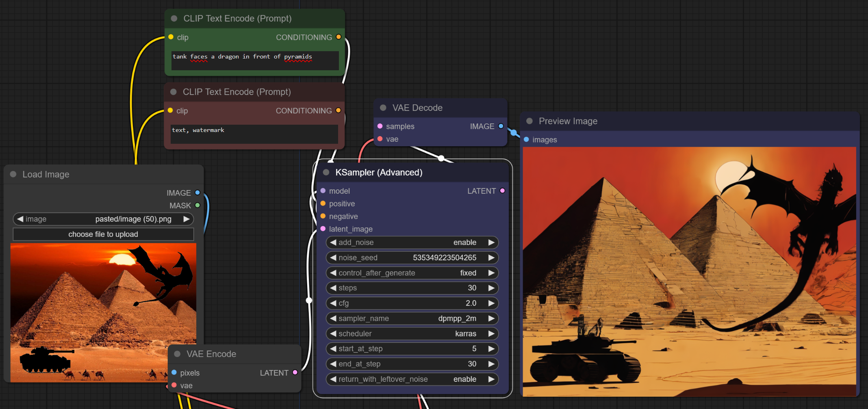Open the sampler_name dpmpp_2m dropdown
This screenshot has height=409, width=868.
click(x=412, y=318)
